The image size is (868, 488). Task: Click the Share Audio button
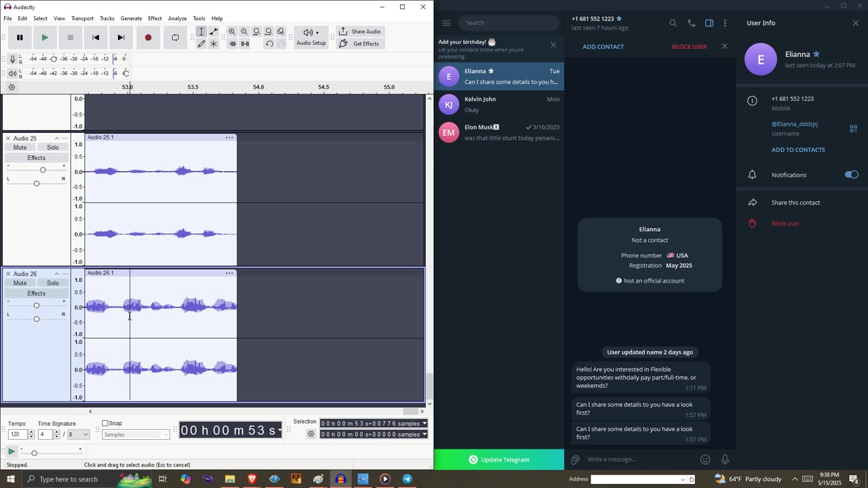(x=360, y=31)
